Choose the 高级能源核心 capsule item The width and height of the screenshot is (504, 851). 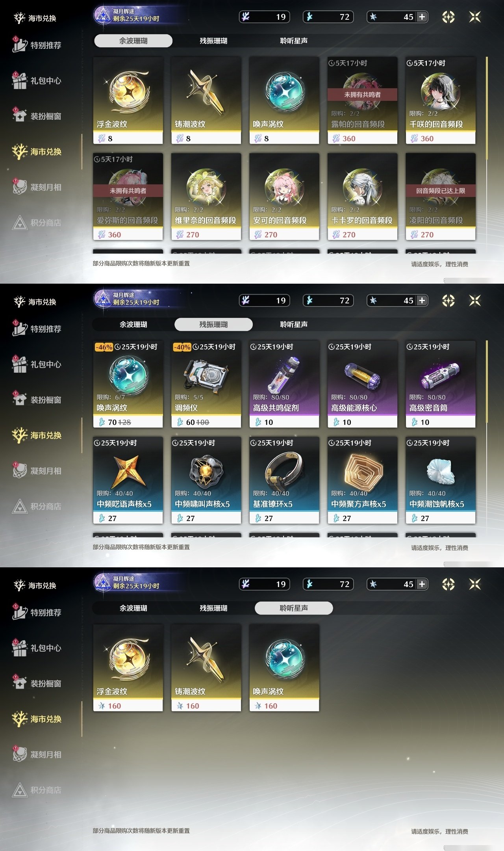click(x=362, y=384)
